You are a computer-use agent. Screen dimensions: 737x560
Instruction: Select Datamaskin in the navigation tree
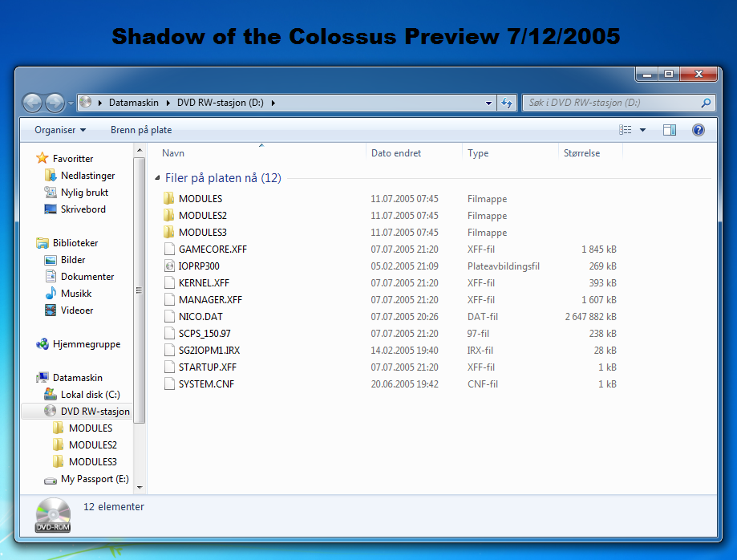pyautogui.click(x=78, y=378)
